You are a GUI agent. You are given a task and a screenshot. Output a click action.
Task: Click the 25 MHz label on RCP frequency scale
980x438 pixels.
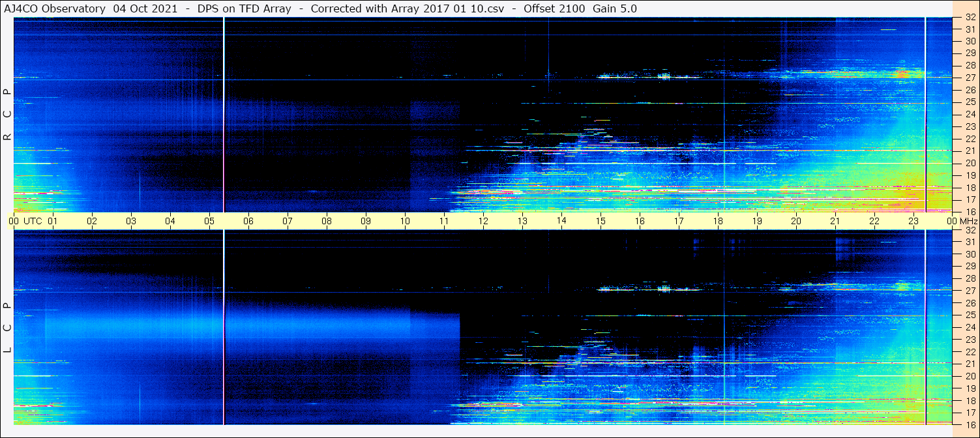970,102
